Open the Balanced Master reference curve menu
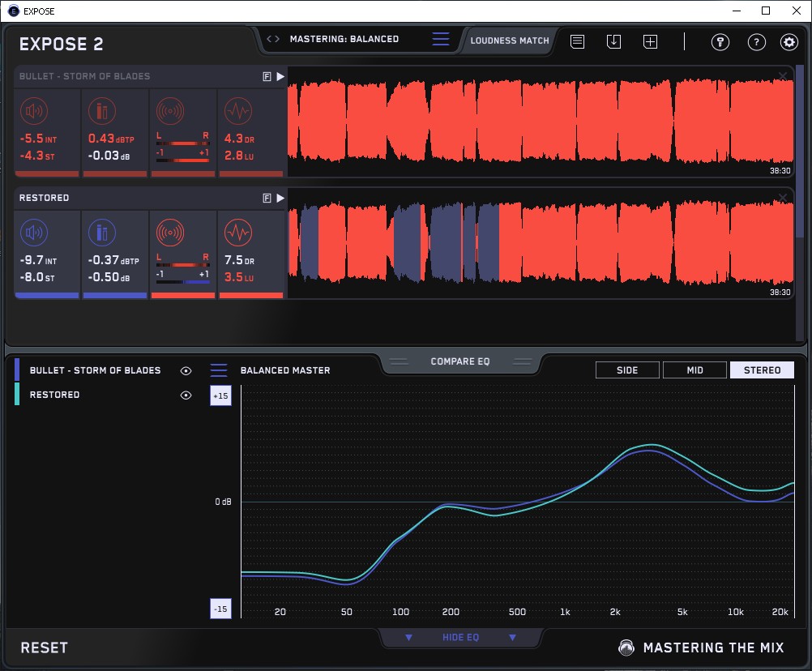Viewport: 812px width, 671px height. tap(219, 370)
